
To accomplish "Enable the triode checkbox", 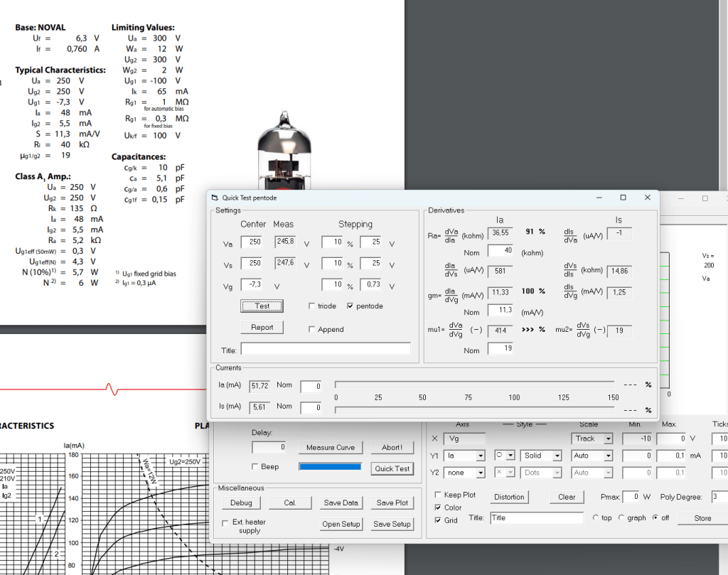I will coord(312,306).
